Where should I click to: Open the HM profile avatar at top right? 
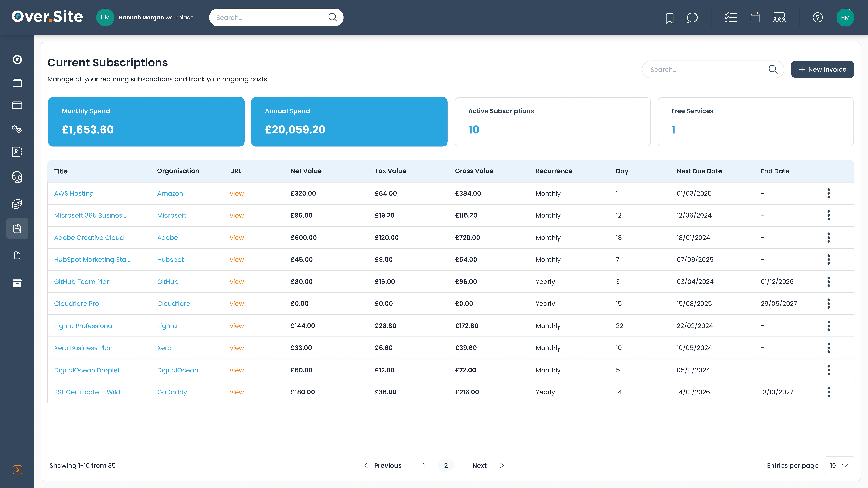point(845,17)
